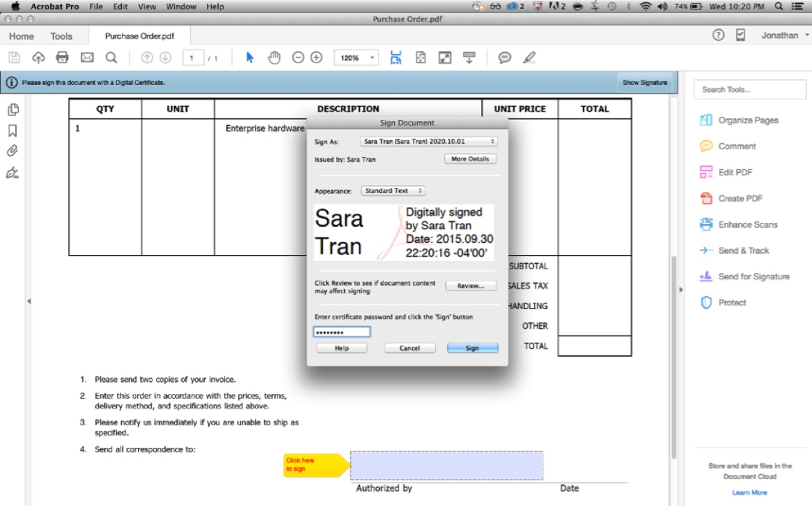Click the signature field beside Click here to sign

[447, 465]
